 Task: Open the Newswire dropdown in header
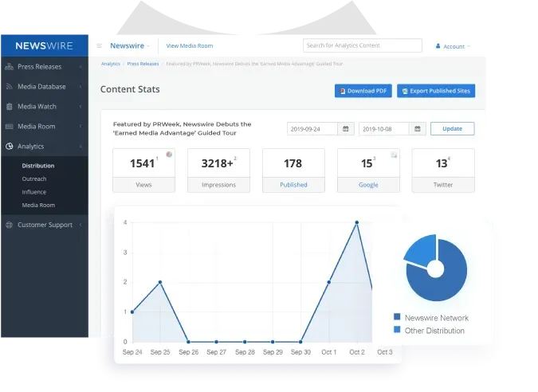point(130,45)
